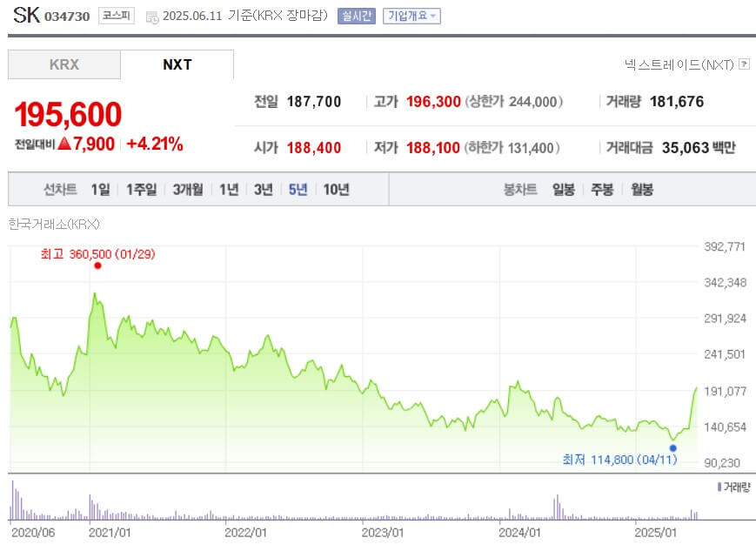Open the 기업개요 dropdown
The height and width of the screenshot is (551, 756).
tap(410, 17)
